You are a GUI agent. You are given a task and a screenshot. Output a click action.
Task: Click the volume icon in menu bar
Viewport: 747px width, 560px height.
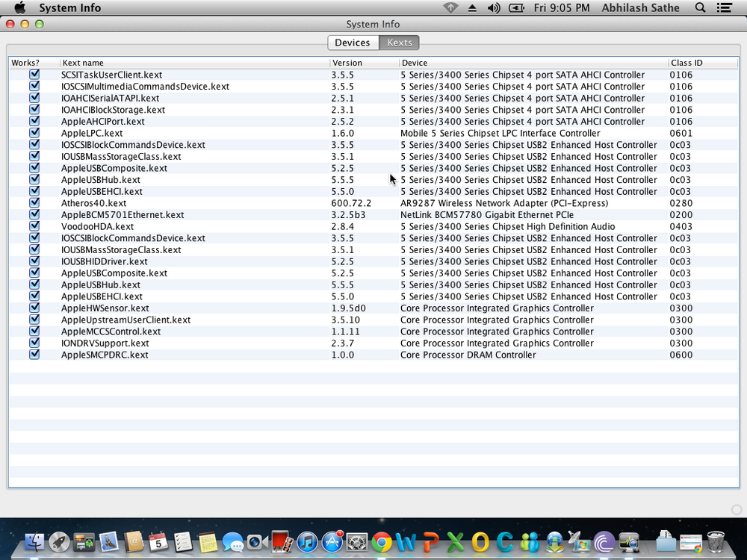pyautogui.click(x=494, y=8)
